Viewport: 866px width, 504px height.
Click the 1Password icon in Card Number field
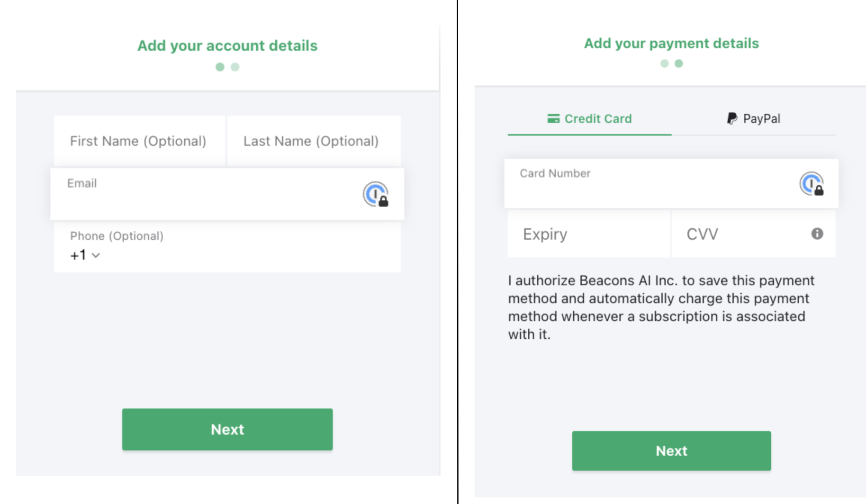812,184
